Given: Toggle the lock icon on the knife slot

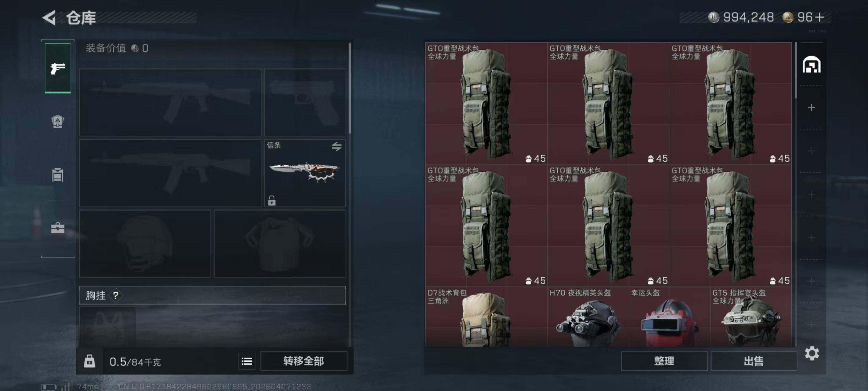Looking at the screenshot, I should click(x=272, y=200).
